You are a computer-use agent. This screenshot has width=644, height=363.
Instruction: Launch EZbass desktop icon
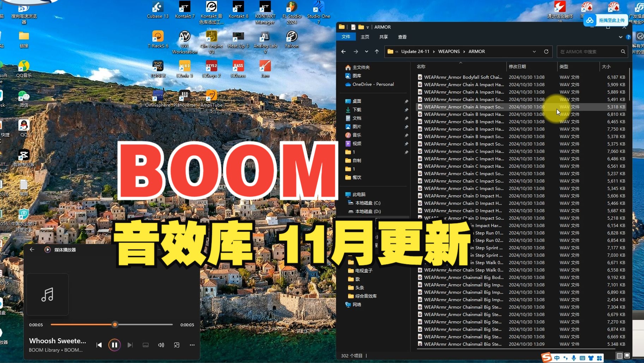click(238, 69)
